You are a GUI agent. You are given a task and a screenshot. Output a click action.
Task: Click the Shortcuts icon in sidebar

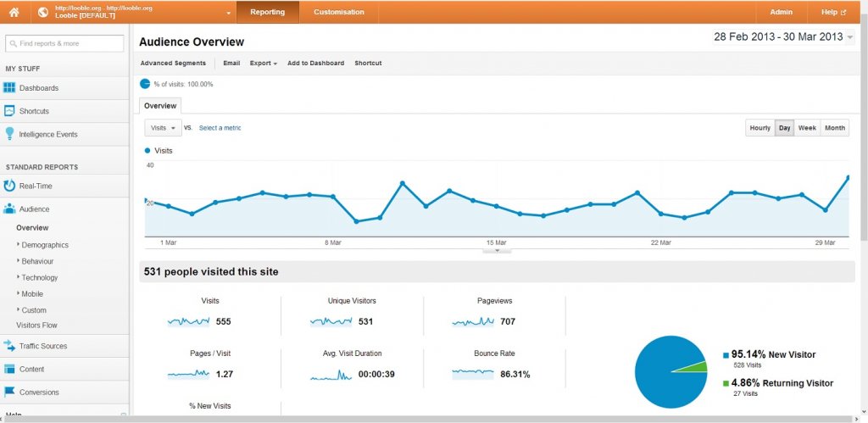[9, 111]
